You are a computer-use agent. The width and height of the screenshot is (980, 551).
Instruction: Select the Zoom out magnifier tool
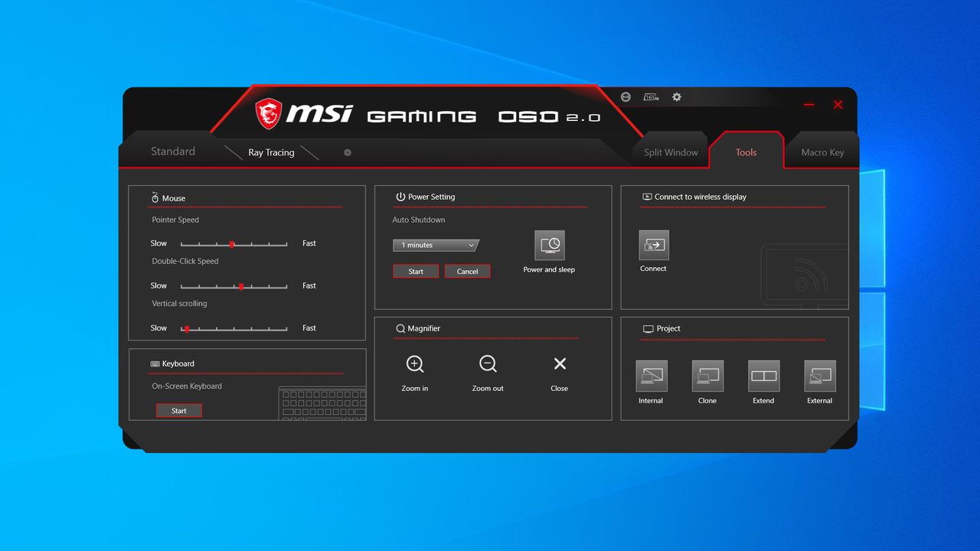pos(488,364)
